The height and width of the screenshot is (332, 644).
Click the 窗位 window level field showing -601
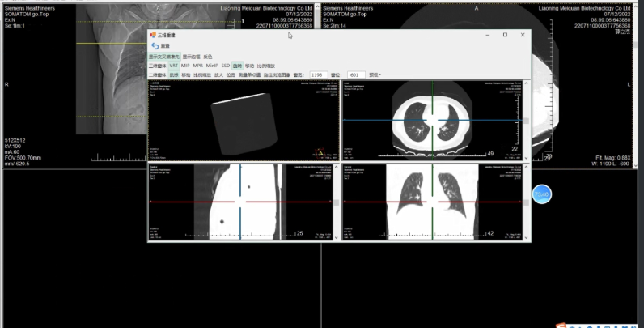356,74
